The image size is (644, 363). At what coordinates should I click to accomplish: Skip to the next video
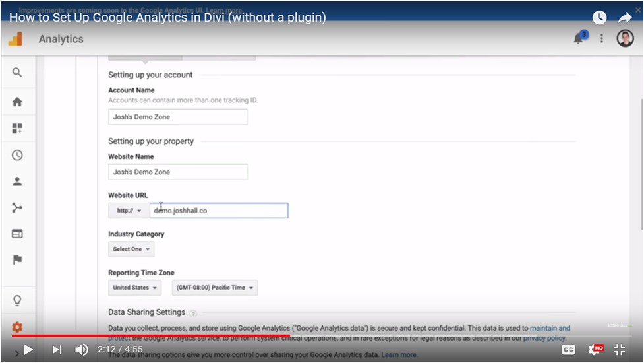57,350
